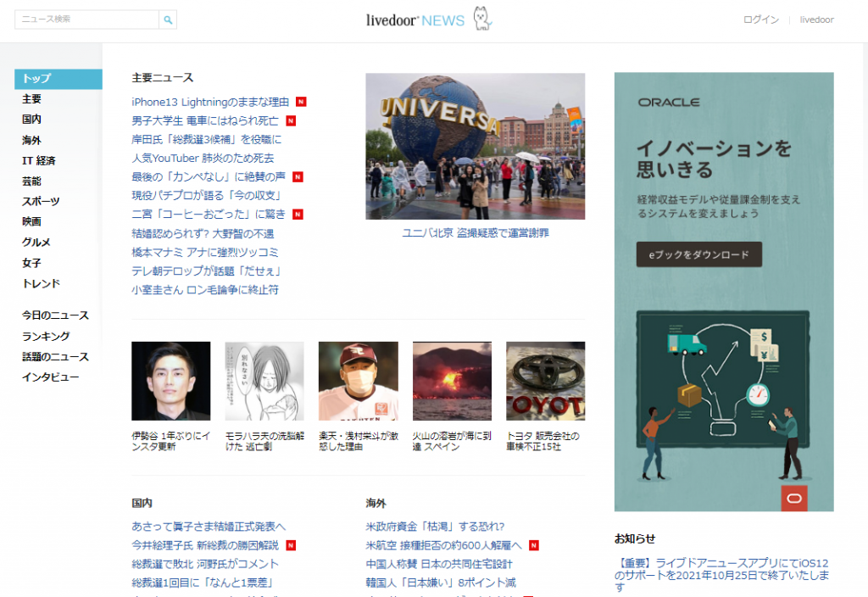Open 結婚認められず? 大野智 headline

[203, 234]
